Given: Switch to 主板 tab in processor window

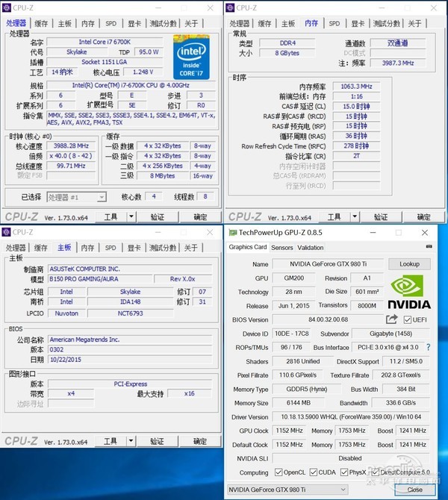Looking at the screenshot, I should (65, 23).
